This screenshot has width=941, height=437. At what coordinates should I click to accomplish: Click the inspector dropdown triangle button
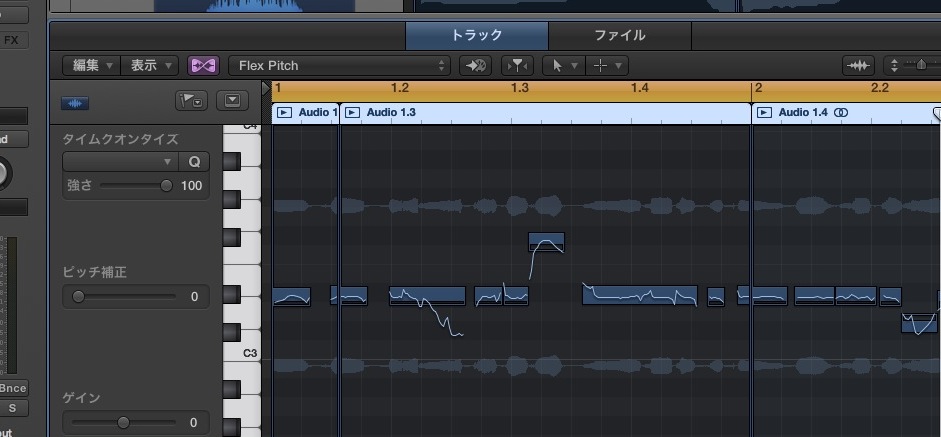(x=232, y=101)
